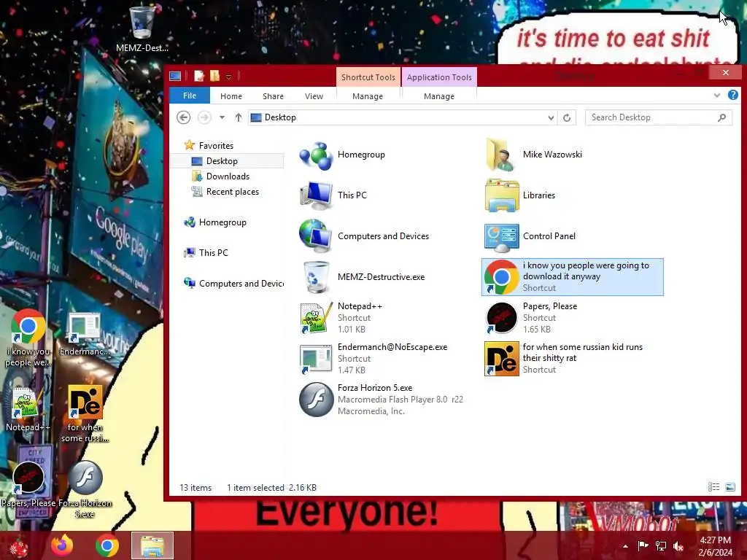
Task: Open the File menu
Action: point(190,96)
